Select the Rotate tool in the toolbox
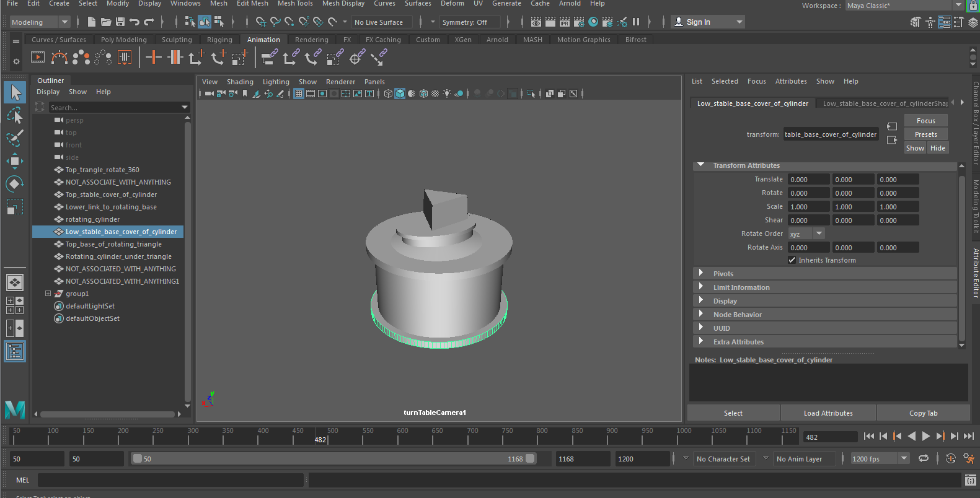Viewport: 980px width, 498px height. pos(14,184)
